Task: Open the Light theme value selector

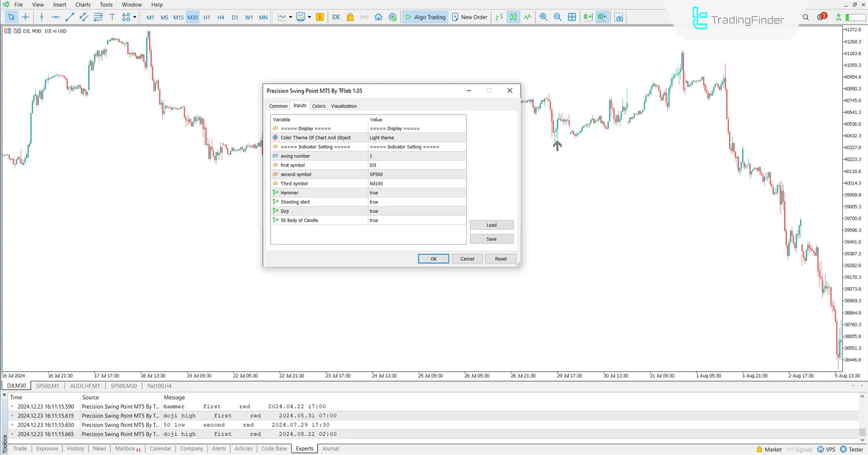Action: (x=417, y=137)
